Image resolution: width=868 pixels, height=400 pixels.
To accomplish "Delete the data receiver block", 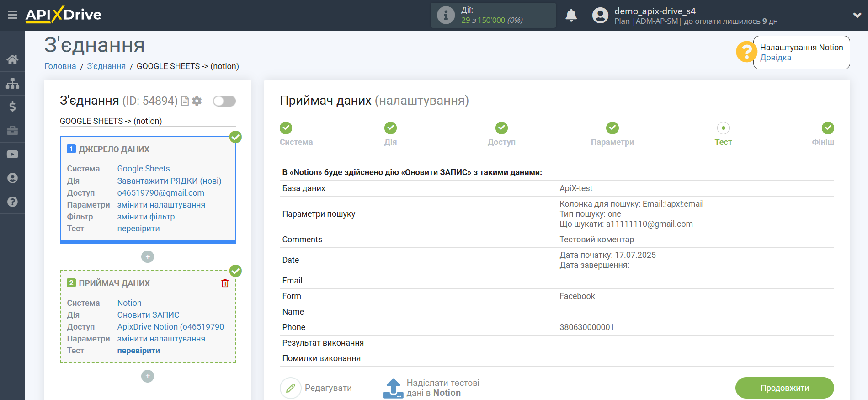I will 225,283.
